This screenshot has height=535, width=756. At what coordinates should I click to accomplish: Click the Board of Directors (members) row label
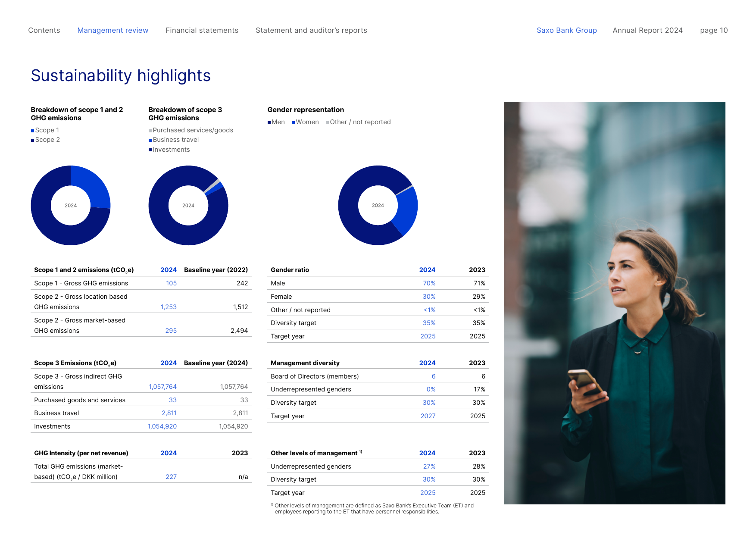(315, 376)
